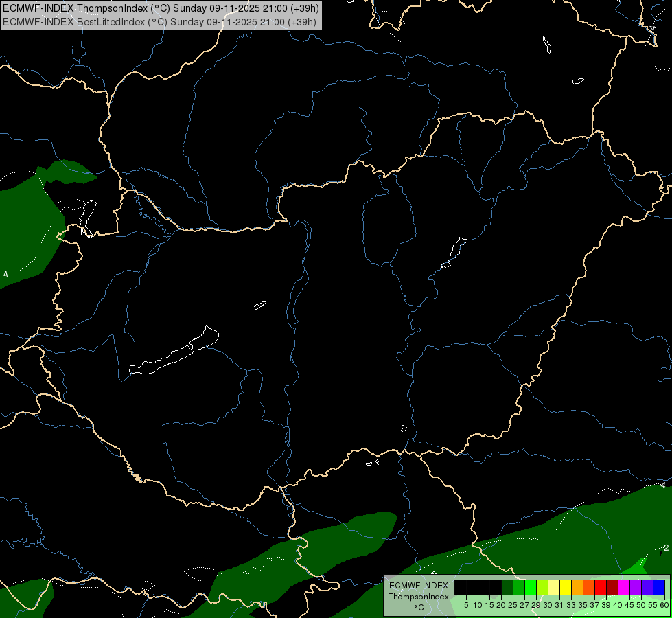Select the purple 45-50 legend swatch
This screenshot has width=672, height=618.
tap(636, 587)
